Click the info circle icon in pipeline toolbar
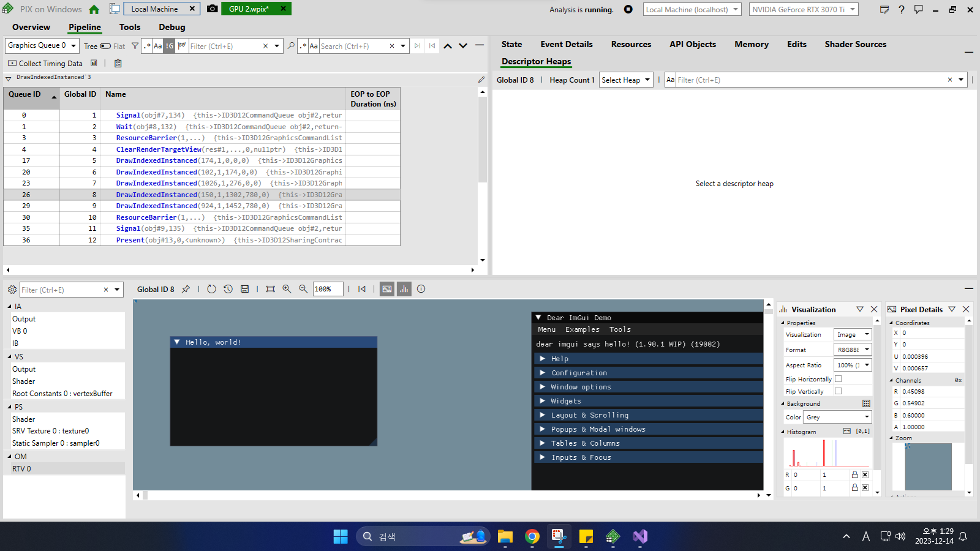The image size is (980, 551). (421, 289)
